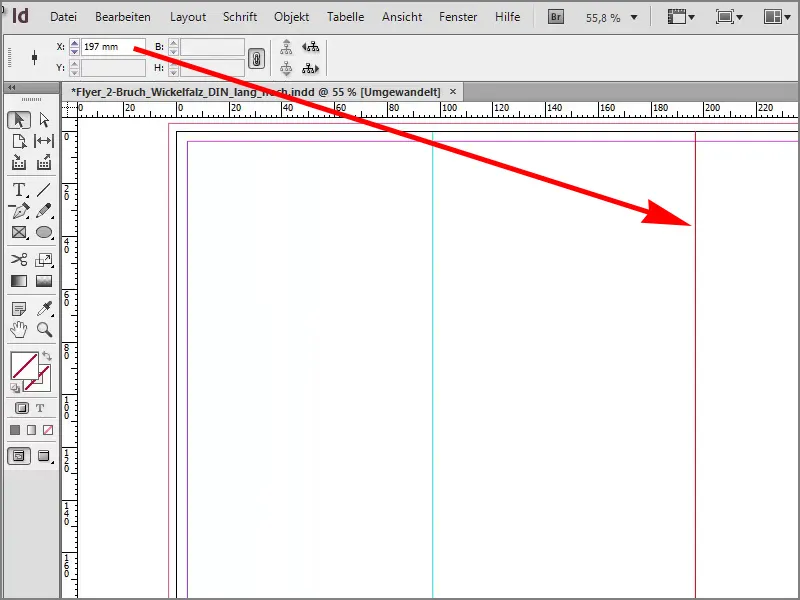The image size is (800, 600).
Task: Click the select previous object icon
Action: [310, 47]
